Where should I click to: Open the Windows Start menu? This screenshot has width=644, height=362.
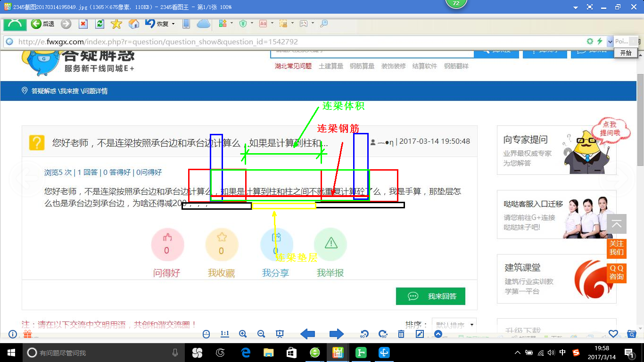pos(11,353)
